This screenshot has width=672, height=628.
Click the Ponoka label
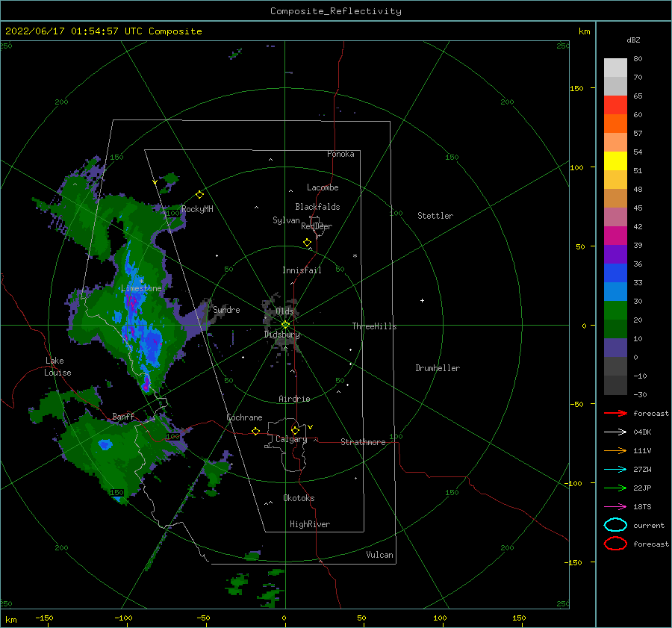pyautogui.click(x=340, y=155)
